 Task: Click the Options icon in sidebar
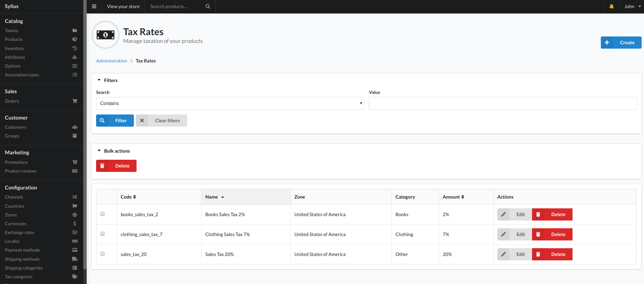(75, 66)
